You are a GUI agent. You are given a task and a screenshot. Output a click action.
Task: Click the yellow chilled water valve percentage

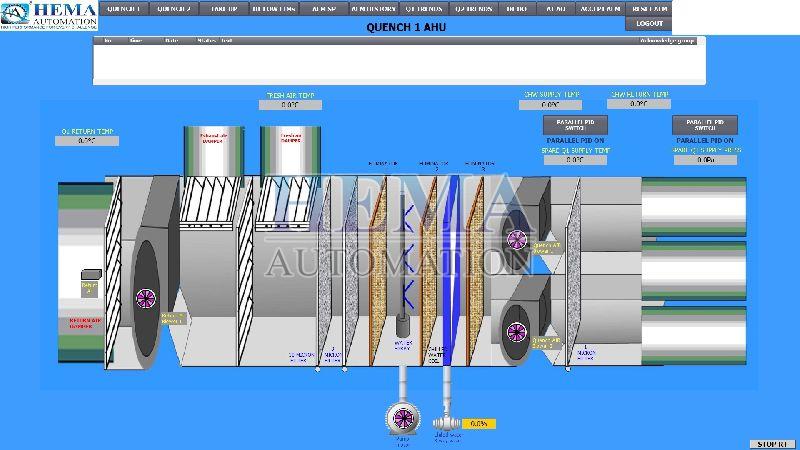point(479,423)
